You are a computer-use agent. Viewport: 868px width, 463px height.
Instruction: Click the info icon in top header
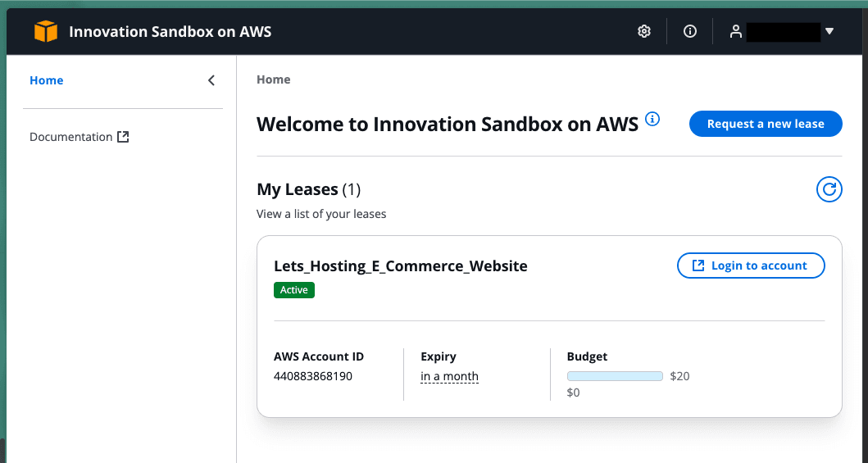[x=690, y=31]
